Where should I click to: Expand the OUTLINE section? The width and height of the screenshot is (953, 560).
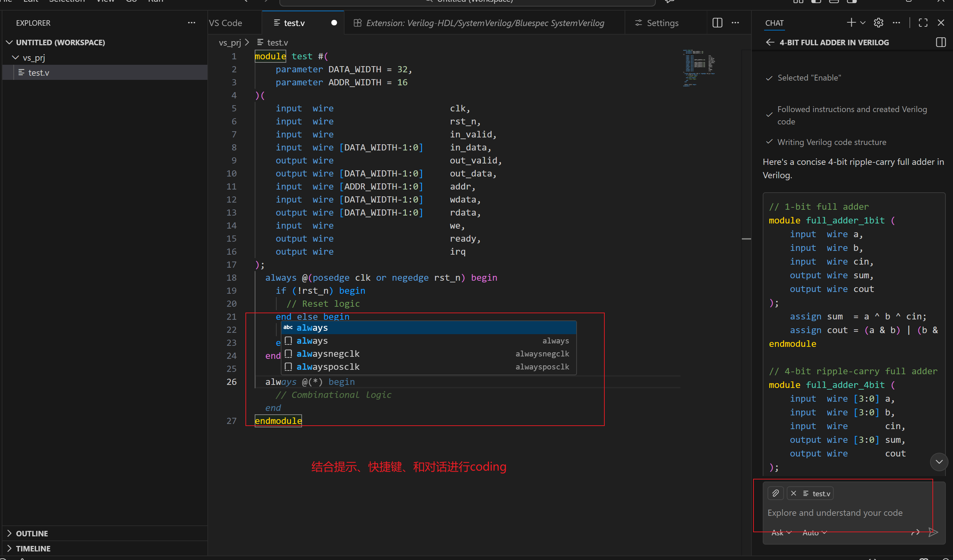click(32, 533)
